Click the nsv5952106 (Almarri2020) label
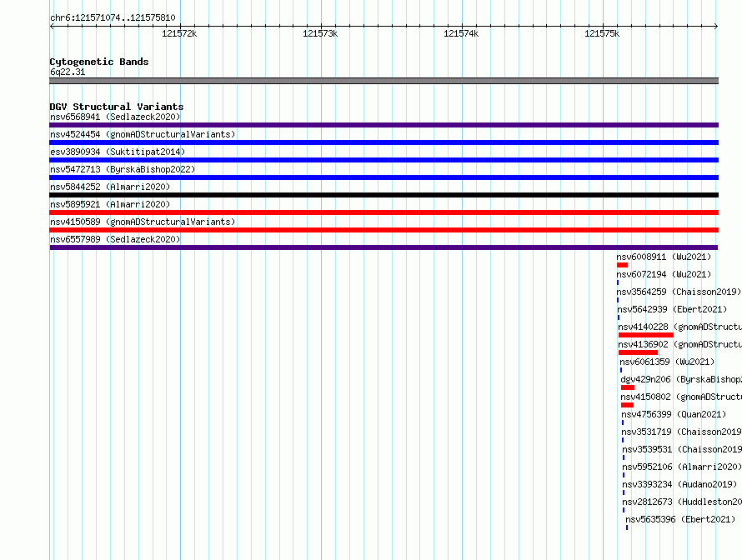This screenshot has width=742, height=560. 682,467
